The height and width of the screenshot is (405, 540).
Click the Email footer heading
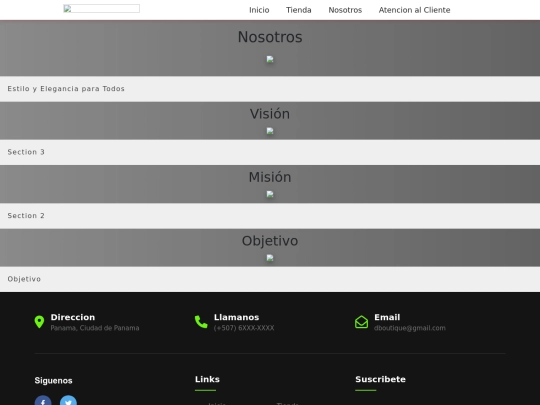387,317
